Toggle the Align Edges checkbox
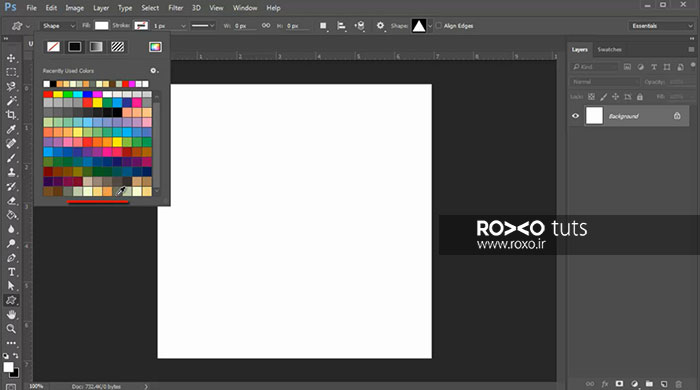 point(439,26)
